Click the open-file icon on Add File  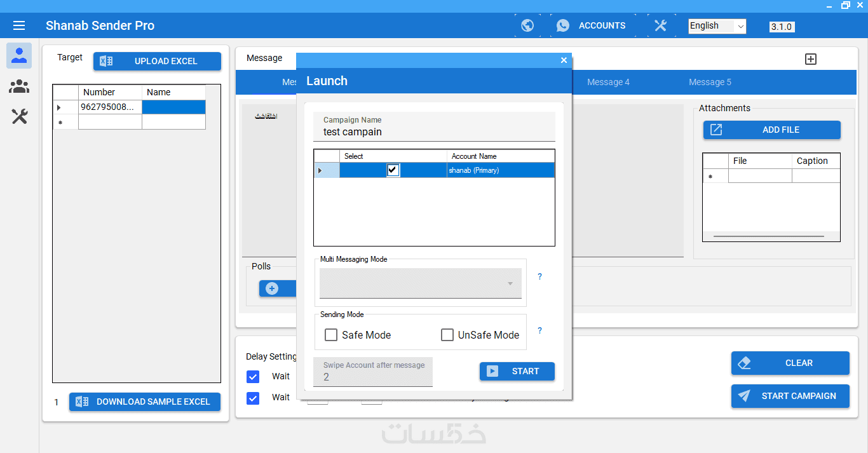(x=716, y=130)
